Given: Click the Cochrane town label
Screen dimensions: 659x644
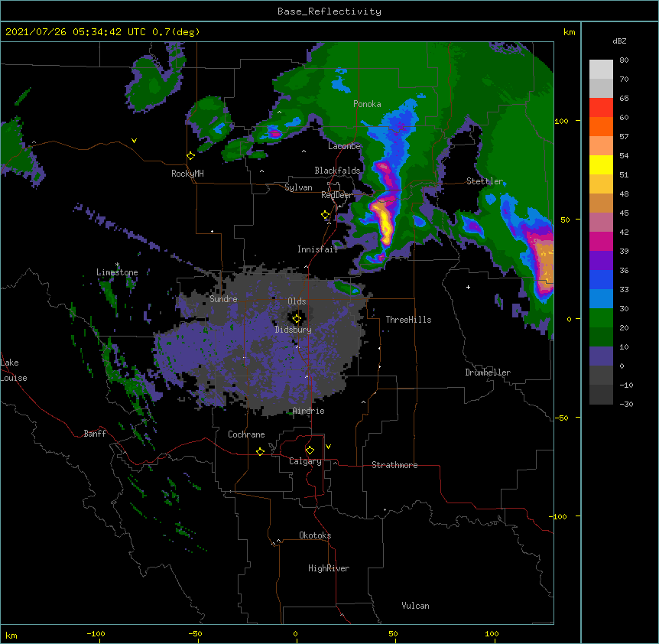Looking at the screenshot, I should point(246,434).
